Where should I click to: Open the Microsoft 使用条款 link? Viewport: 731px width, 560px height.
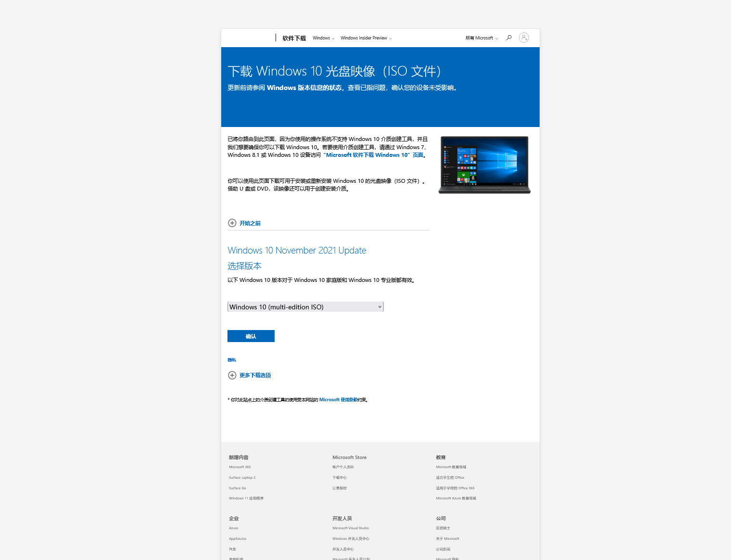(x=338, y=400)
